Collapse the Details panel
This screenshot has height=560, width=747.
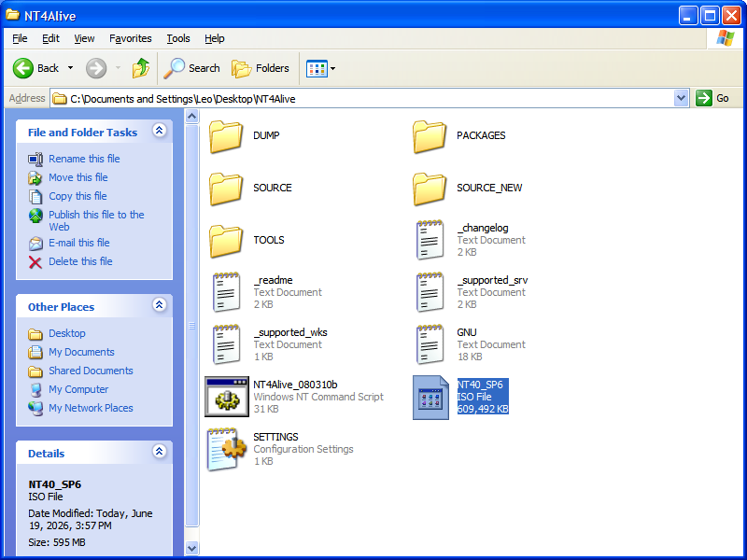pos(159,451)
